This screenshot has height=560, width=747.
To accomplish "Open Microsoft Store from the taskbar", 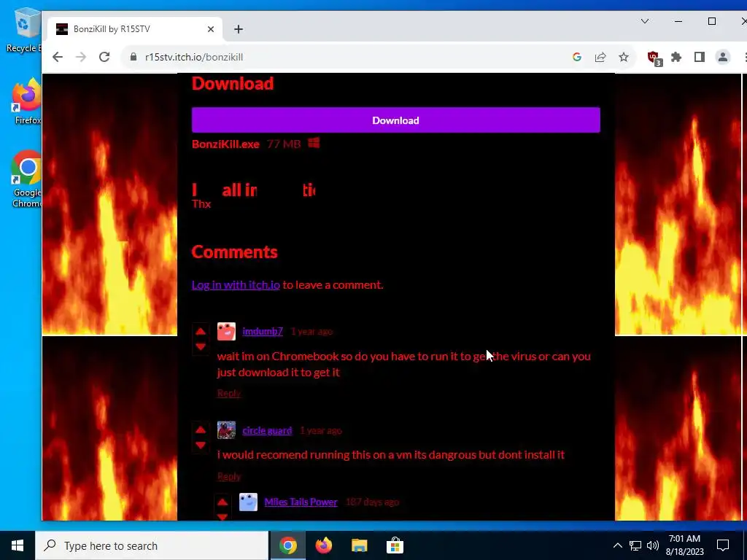I will (x=395, y=545).
